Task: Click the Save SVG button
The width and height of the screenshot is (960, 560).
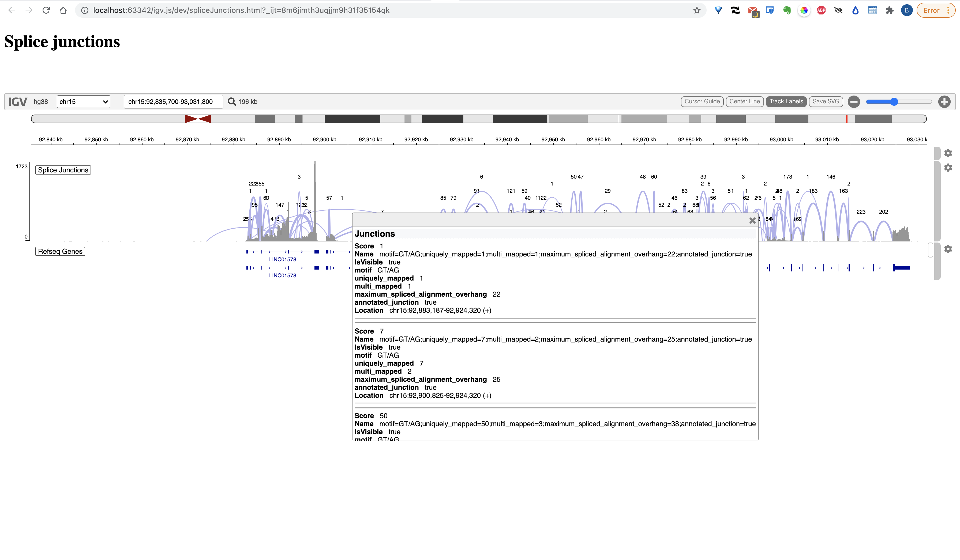Action: (826, 102)
